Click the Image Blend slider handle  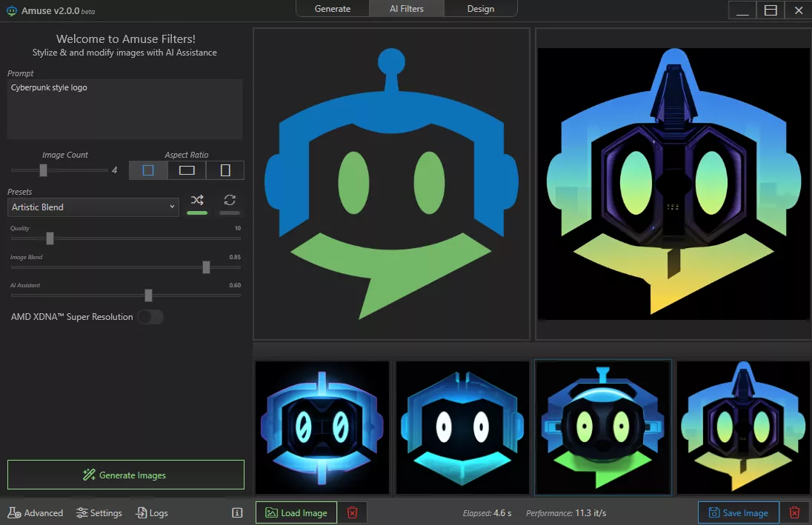[206, 267]
